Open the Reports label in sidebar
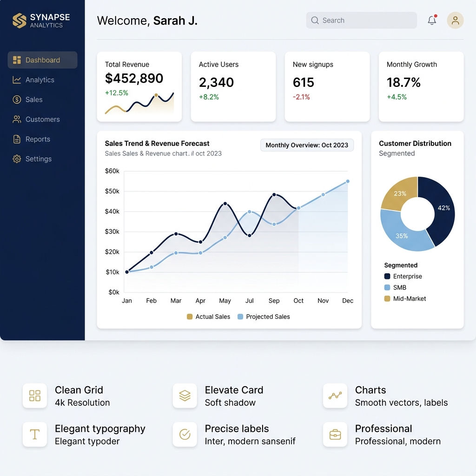 38,139
